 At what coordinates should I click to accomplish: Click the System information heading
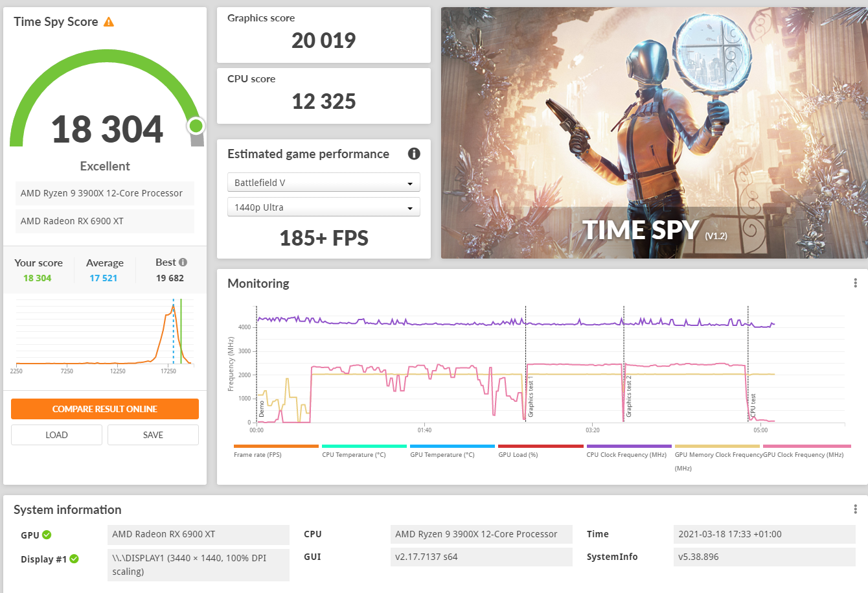click(x=67, y=510)
